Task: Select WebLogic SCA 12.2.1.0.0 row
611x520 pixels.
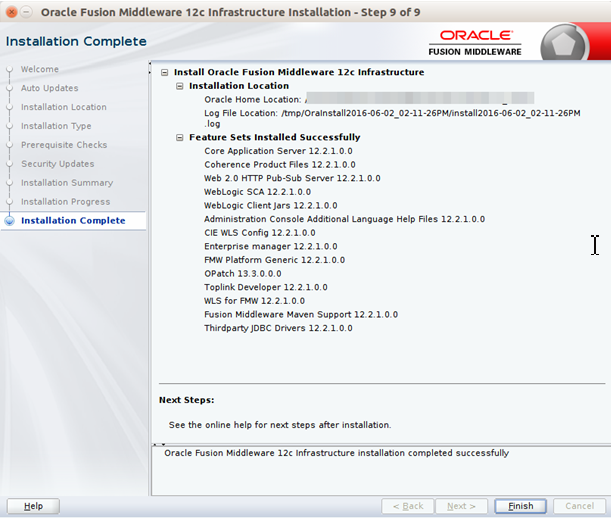Action: click(258, 192)
